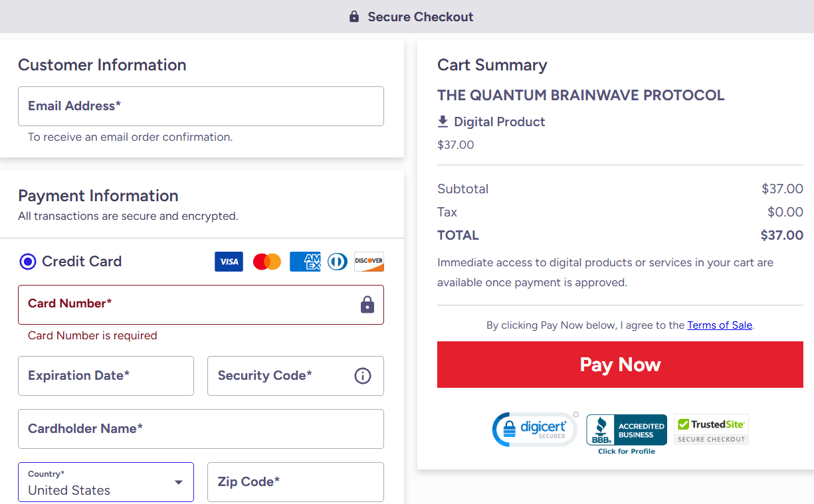Select the American Express icon
The height and width of the screenshot is (504, 814).
(304, 262)
